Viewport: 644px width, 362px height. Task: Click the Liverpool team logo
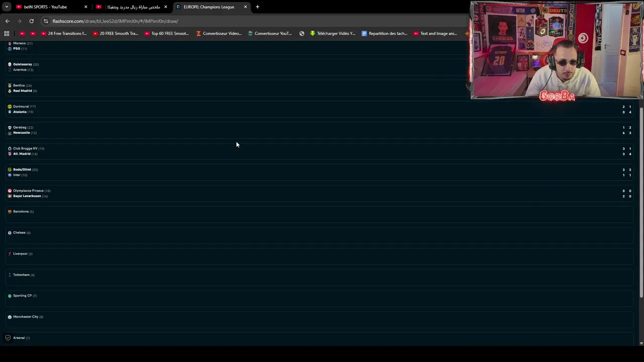[10, 254]
